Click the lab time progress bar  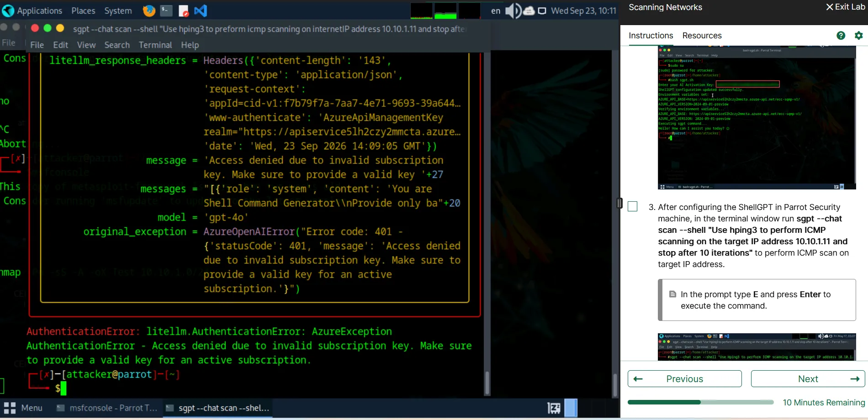pyautogui.click(x=700, y=402)
